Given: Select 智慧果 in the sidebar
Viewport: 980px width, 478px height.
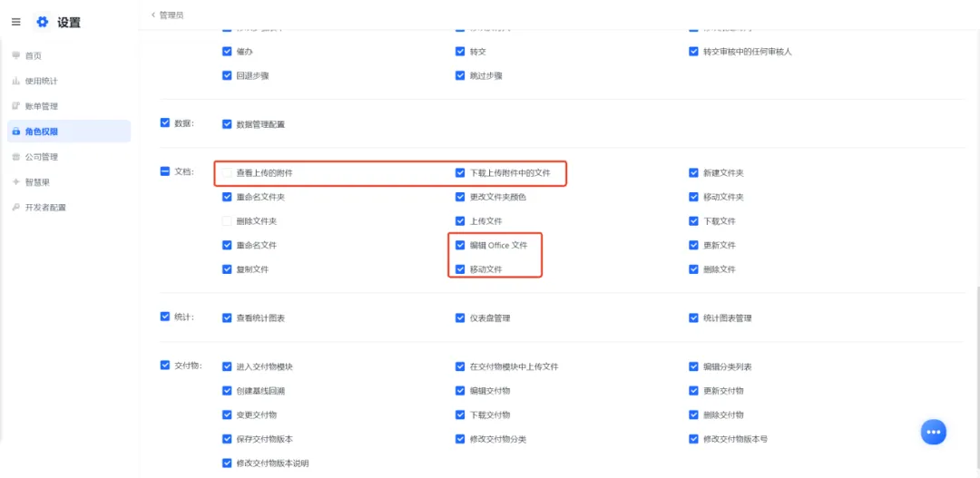Looking at the screenshot, I should pos(37,182).
